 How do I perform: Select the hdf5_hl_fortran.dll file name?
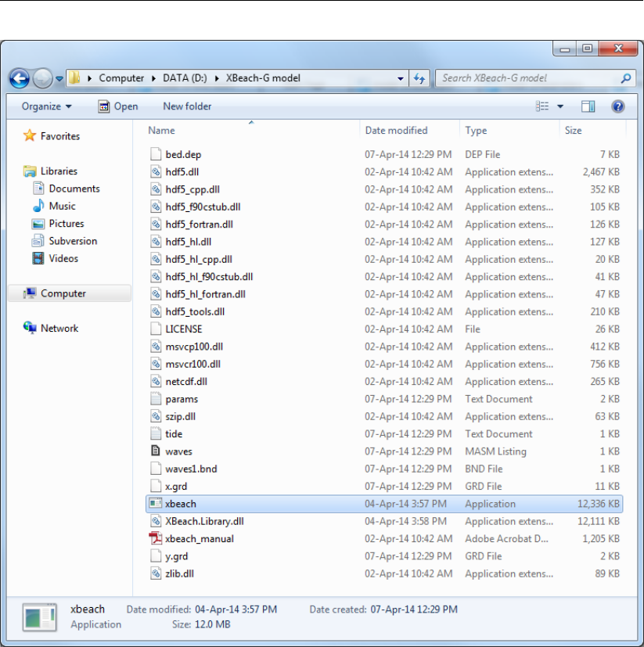pos(205,294)
